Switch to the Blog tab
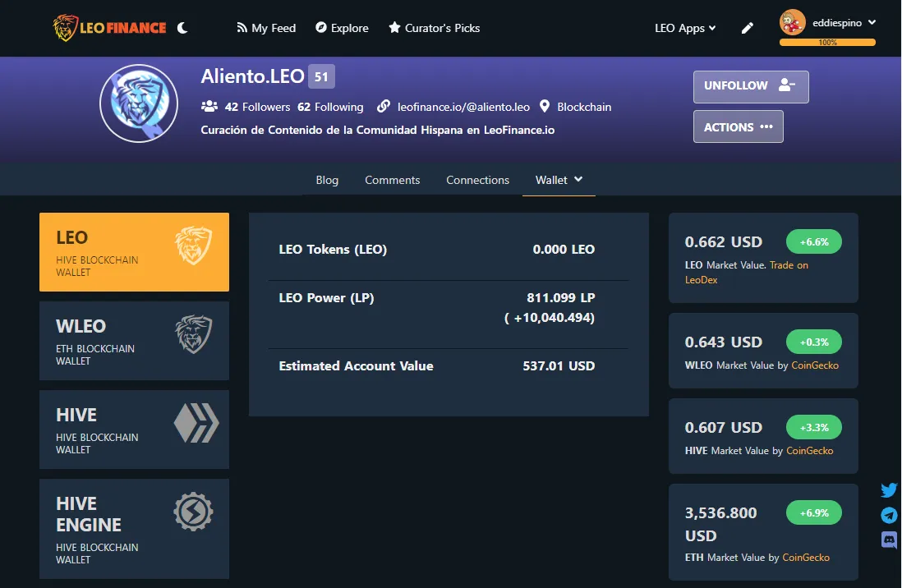902x588 pixels. point(327,180)
